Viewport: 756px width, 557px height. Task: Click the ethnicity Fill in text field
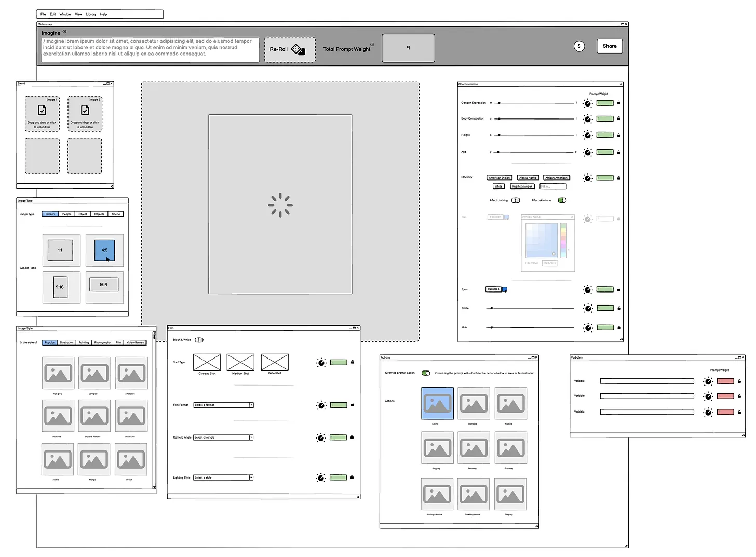click(553, 187)
